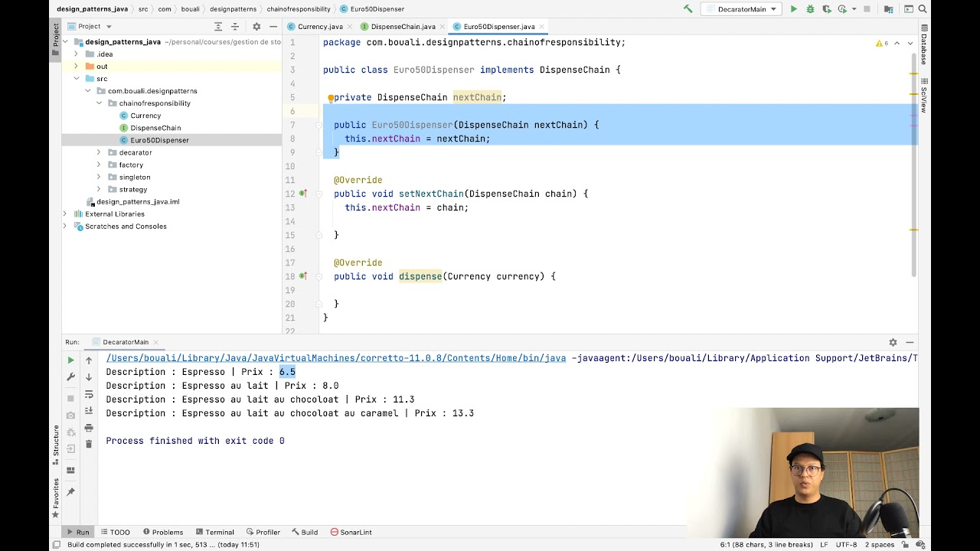Viewport: 980px width, 551px height.
Task: Toggle the Favorites side tool window
Action: pos(56,498)
